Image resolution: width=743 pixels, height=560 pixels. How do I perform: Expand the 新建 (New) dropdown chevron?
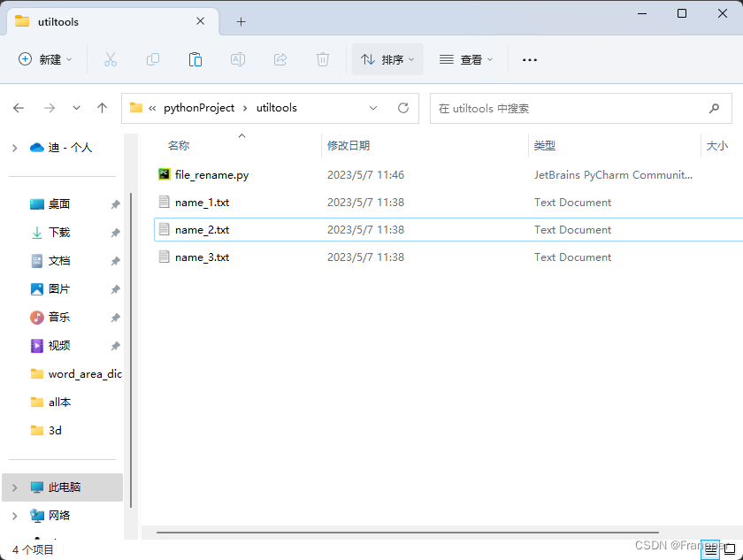pos(71,59)
